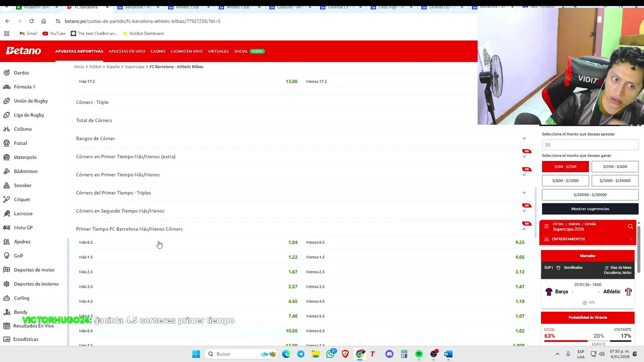Open Spotify from taskbar

pyautogui.click(x=419, y=354)
